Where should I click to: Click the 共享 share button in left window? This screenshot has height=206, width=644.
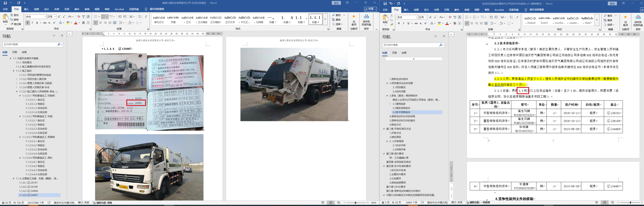[371, 9]
